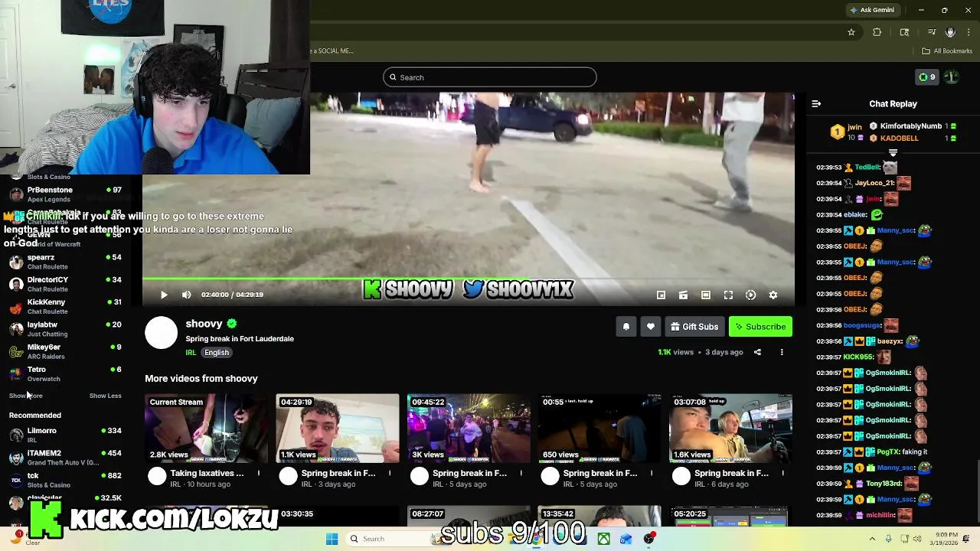Enter fullscreen video mode
Image resolution: width=980 pixels, height=551 pixels.
pyautogui.click(x=728, y=295)
